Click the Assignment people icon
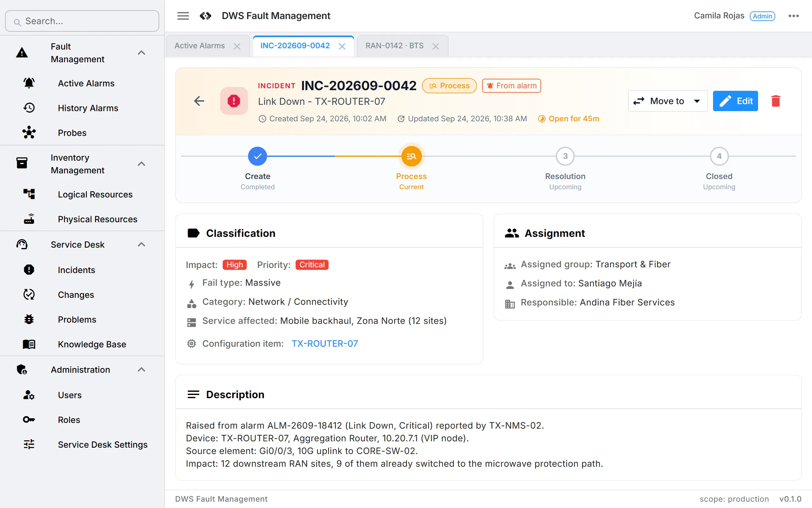812x508 pixels. (512, 233)
